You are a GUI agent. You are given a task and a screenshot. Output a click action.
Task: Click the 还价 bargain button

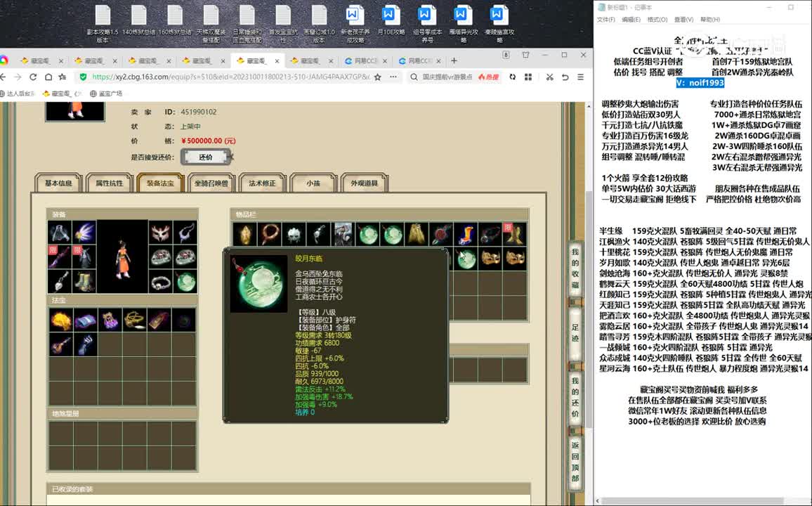tap(206, 157)
